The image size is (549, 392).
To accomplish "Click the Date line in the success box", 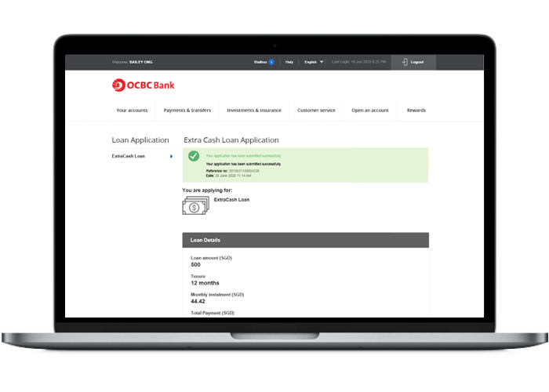I will tap(228, 176).
